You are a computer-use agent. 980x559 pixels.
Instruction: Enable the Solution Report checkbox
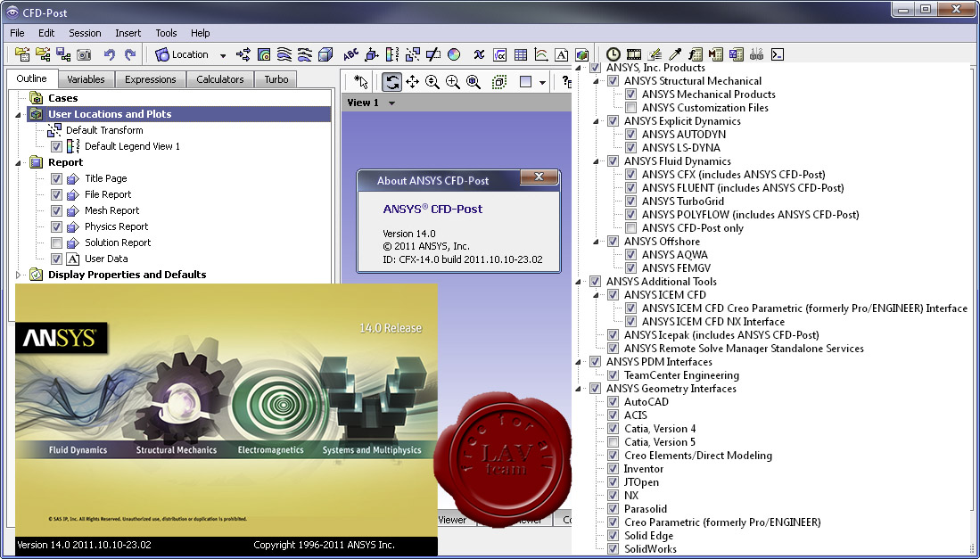click(56, 243)
